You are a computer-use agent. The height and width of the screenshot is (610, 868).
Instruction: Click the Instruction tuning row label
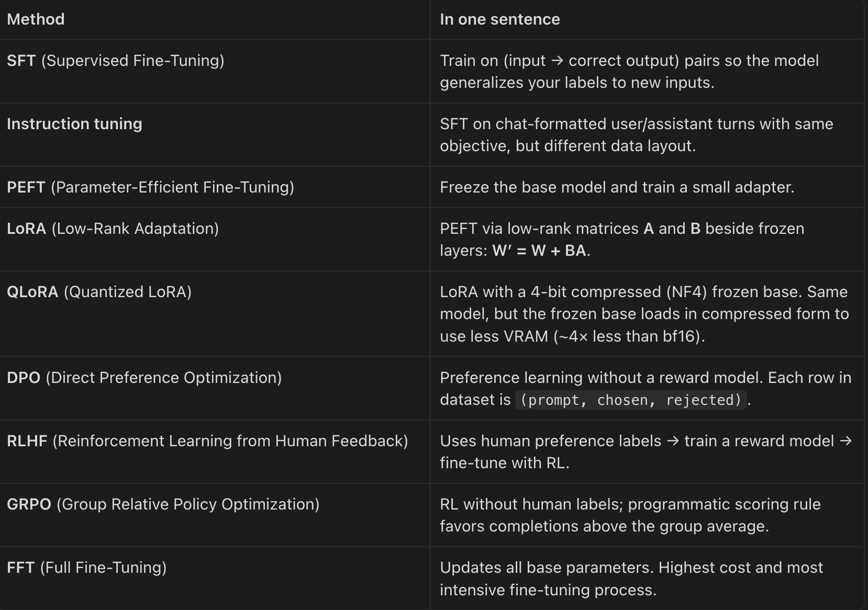74,124
